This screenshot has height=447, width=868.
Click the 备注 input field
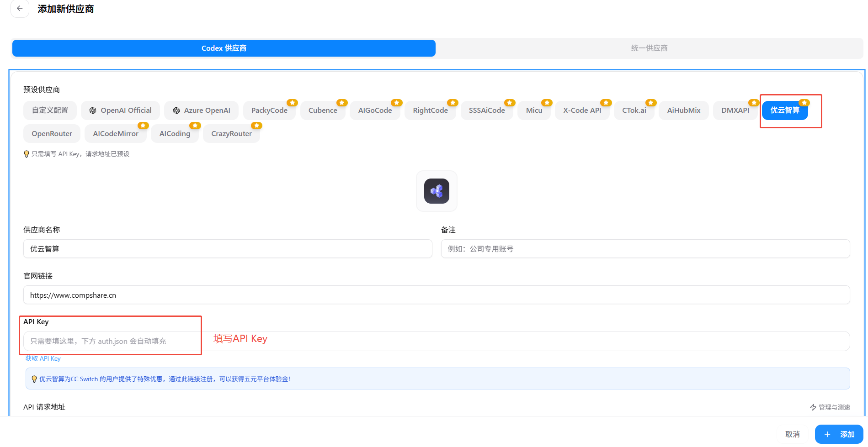pos(645,249)
